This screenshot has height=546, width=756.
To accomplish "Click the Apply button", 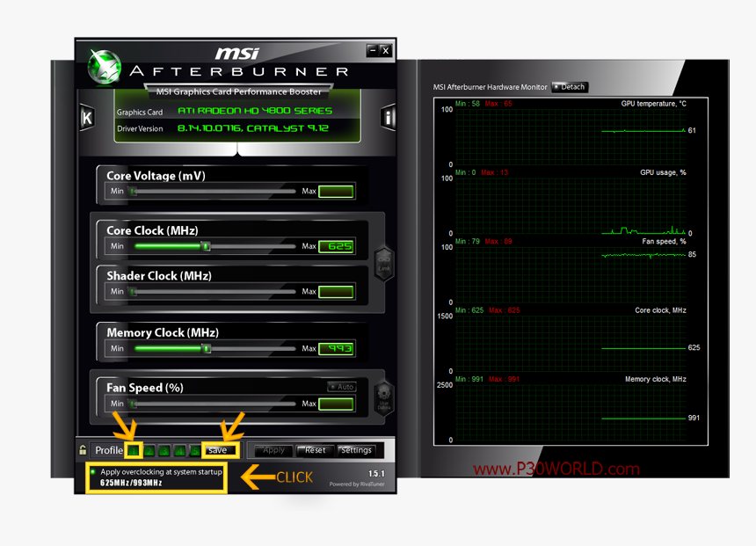I will tap(273, 450).
